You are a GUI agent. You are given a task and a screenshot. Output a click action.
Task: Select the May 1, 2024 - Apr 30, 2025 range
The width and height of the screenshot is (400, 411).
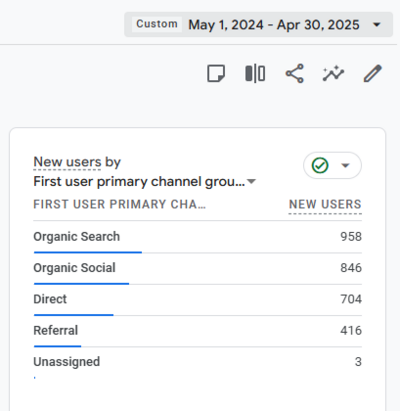pos(274,25)
